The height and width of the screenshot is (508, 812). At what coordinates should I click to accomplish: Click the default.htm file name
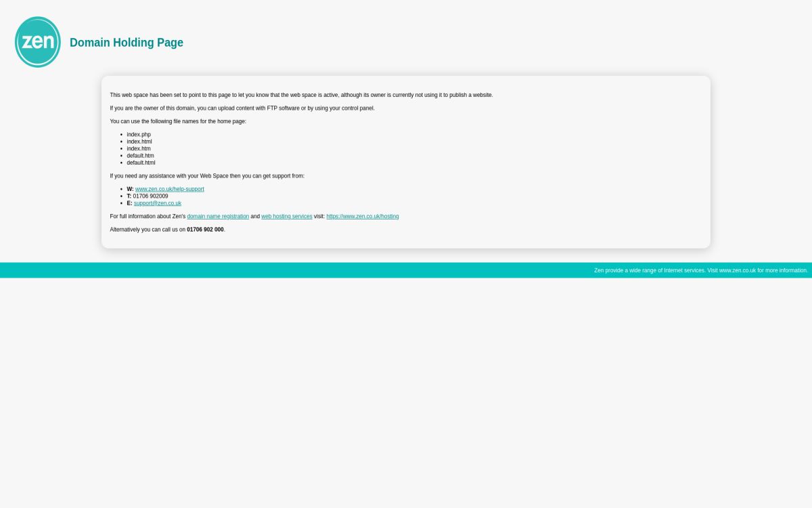140,156
